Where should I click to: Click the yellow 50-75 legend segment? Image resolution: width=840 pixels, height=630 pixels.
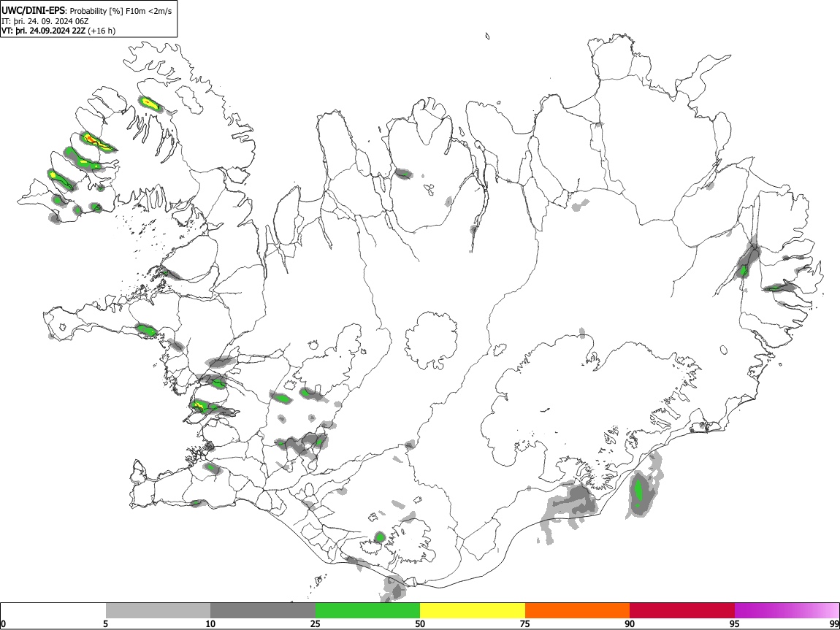[473, 610]
